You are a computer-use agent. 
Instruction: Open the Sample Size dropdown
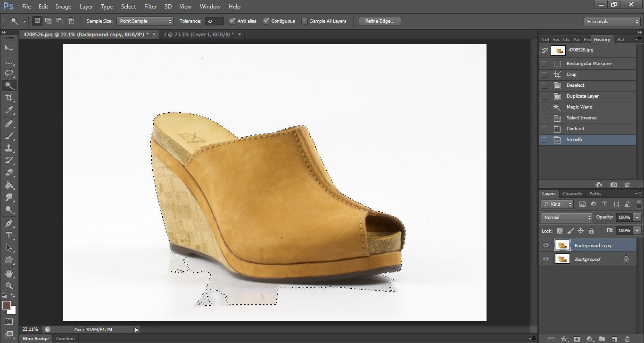point(145,21)
